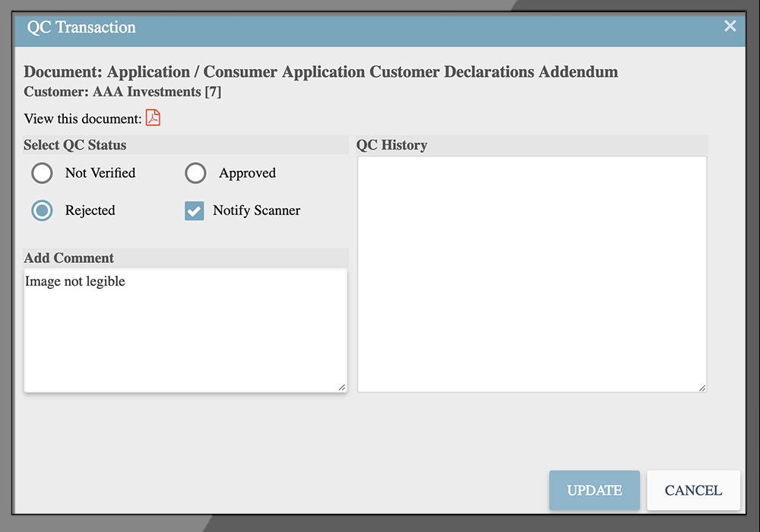Click the 'Select QC Status' section header
The width and height of the screenshot is (760, 532).
pyautogui.click(x=75, y=145)
